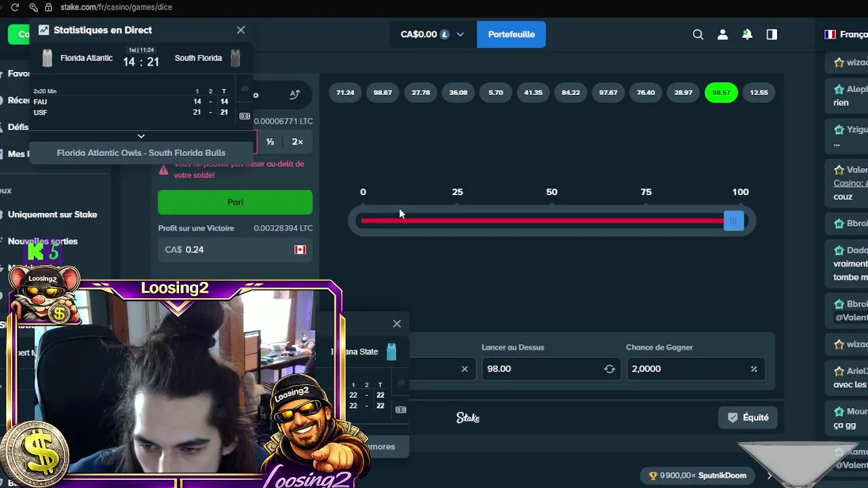Viewport: 868px width, 488px height.
Task: Open site search magnifier icon
Action: [x=698, y=35]
